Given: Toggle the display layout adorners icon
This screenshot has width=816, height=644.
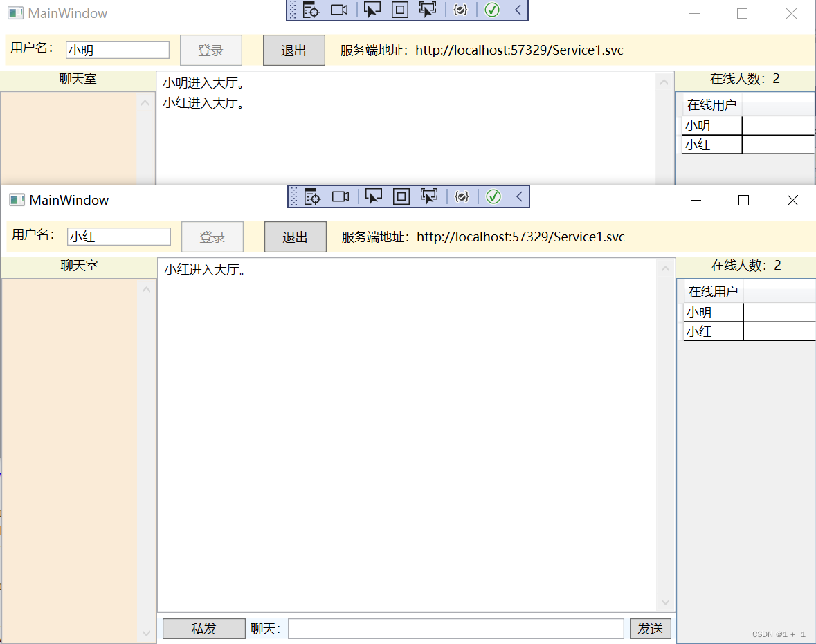Looking at the screenshot, I should (x=401, y=10).
